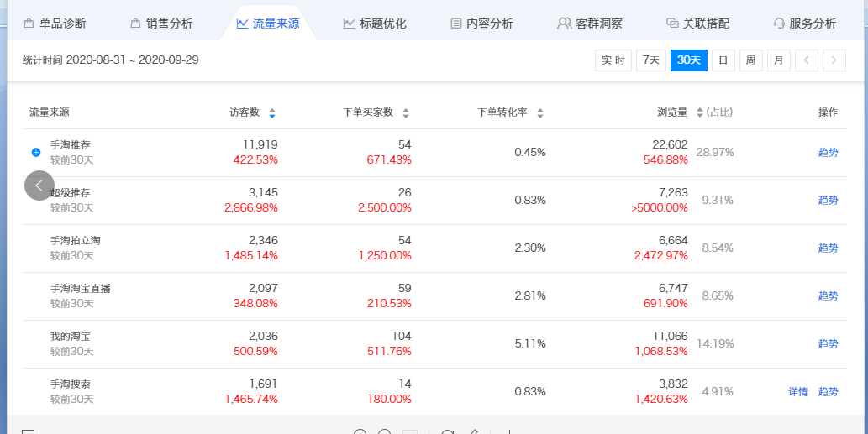Select the 周 time range button
868x434 pixels.
[x=750, y=60]
